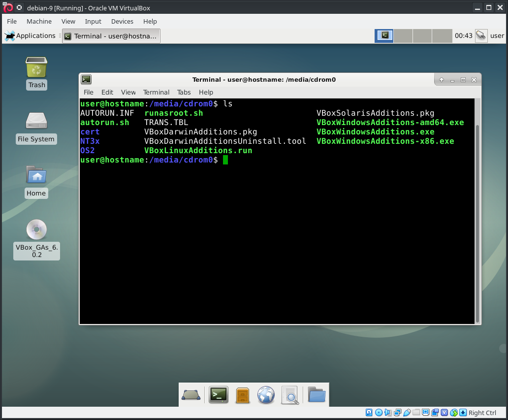Switch to the second empty workspace

point(403,36)
